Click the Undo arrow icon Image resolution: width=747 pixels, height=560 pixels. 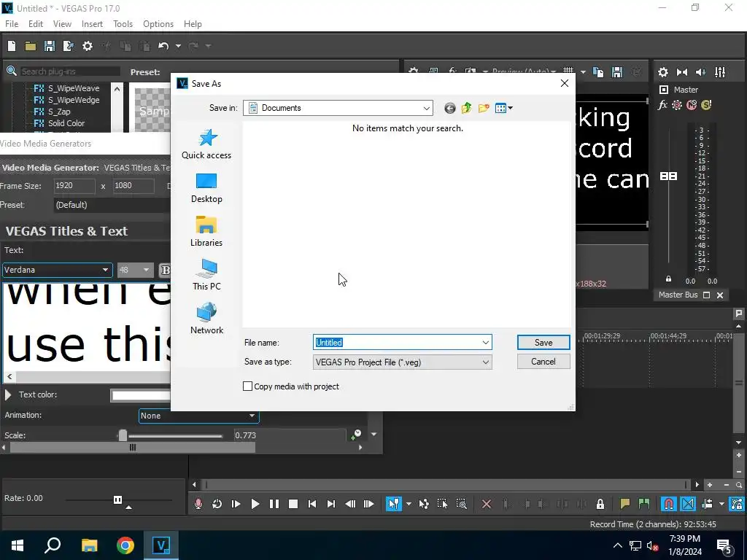(163, 46)
